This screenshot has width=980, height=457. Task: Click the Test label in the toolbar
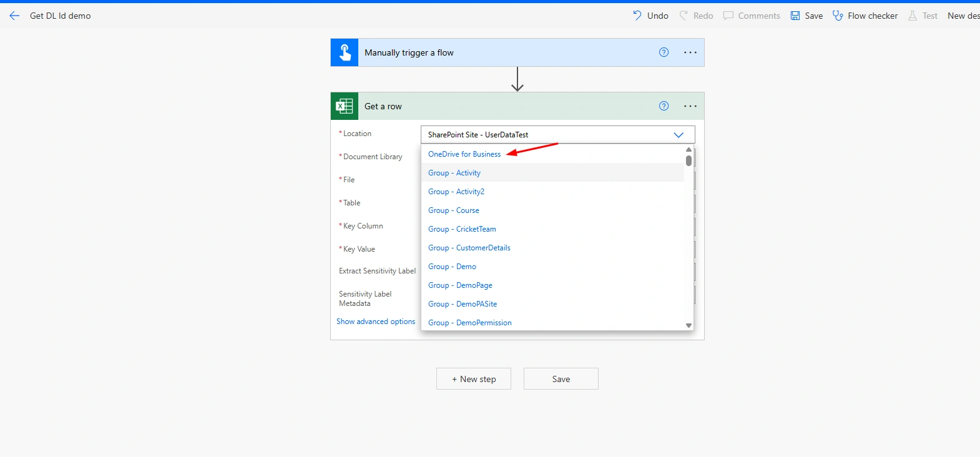[x=930, y=16]
